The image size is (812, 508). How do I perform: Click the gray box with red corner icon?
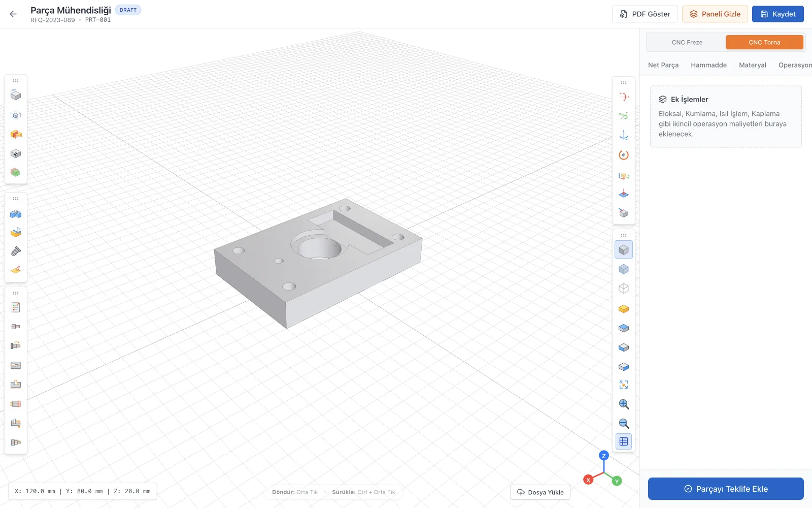[624, 213]
